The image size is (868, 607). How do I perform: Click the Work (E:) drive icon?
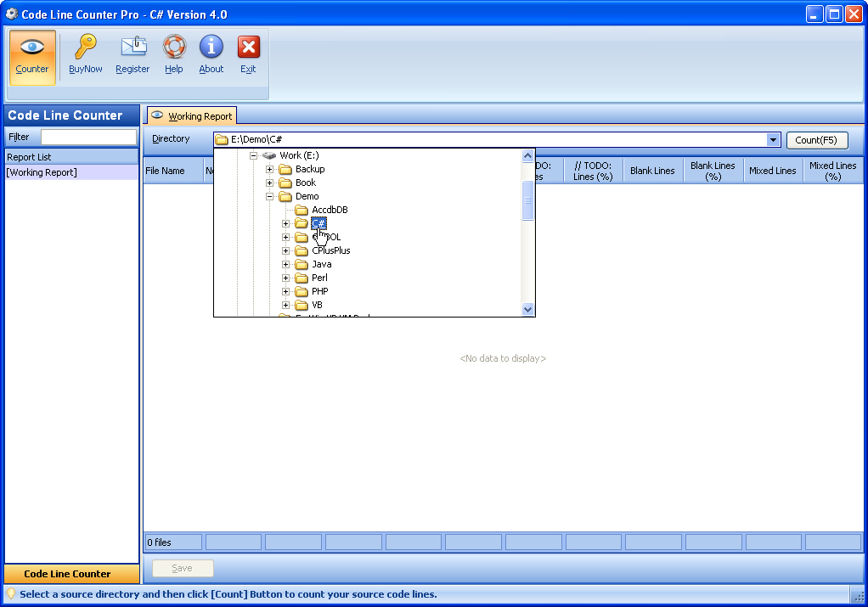269,155
